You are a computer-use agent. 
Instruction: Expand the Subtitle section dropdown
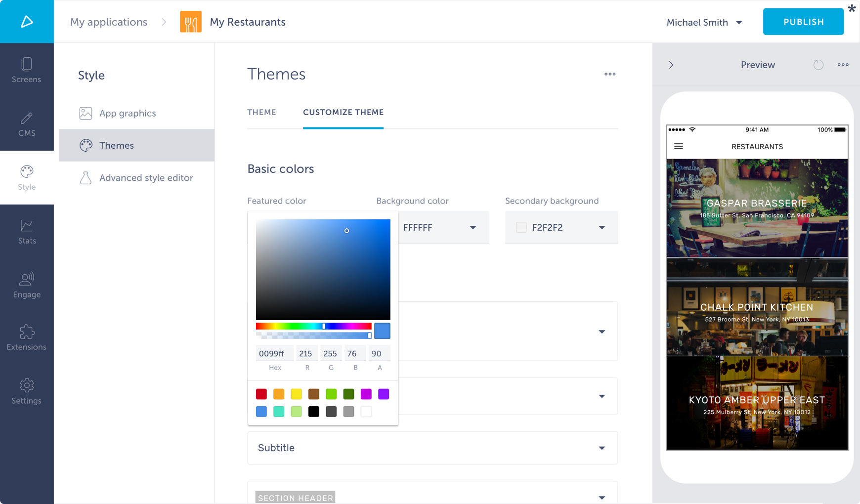point(602,448)
